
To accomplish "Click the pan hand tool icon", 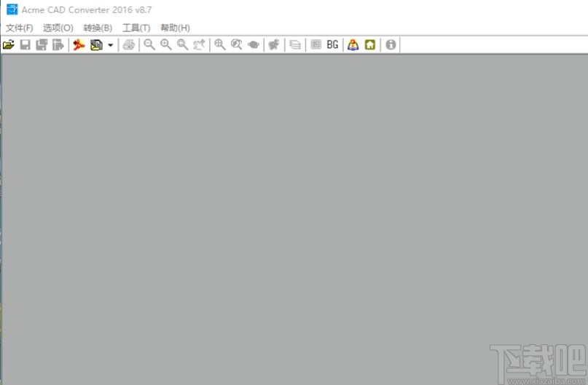I will (x=199, y=45).
